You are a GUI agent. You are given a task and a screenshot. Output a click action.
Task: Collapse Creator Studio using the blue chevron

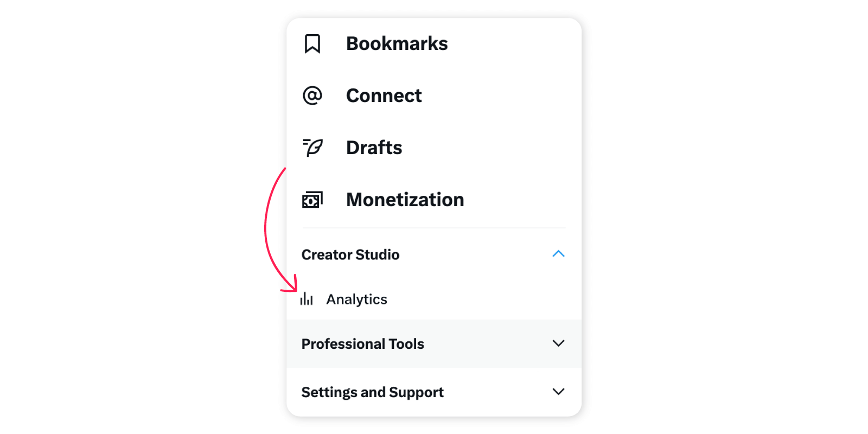click(x=558, y=254)
